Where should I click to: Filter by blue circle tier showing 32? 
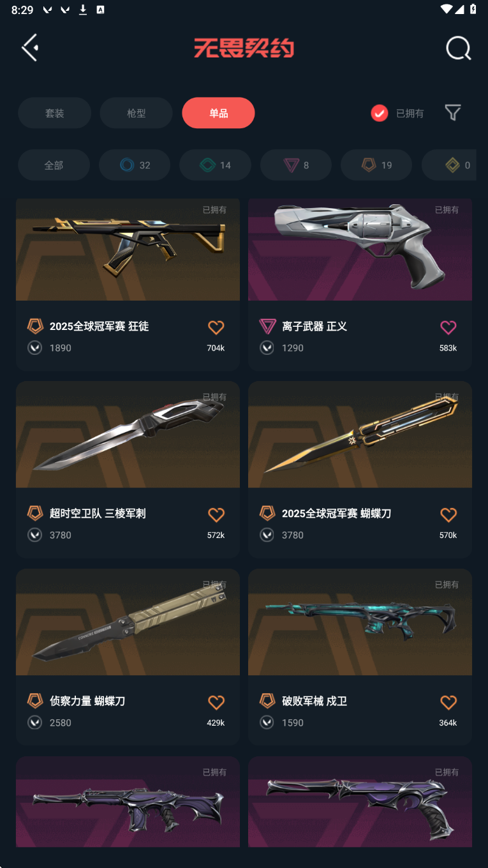[x=135, y=165]
